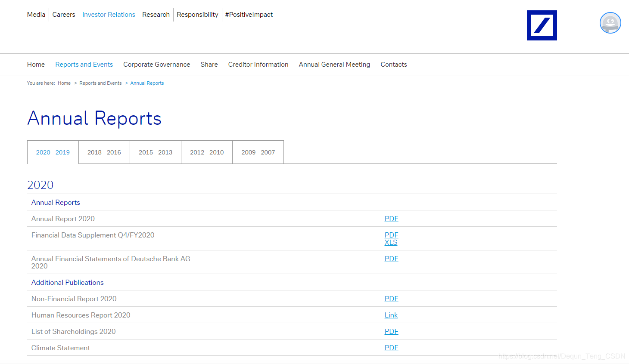629x364 pixels.
Task: Open the 2012 - 2010 tab
Action: (207, 152)
